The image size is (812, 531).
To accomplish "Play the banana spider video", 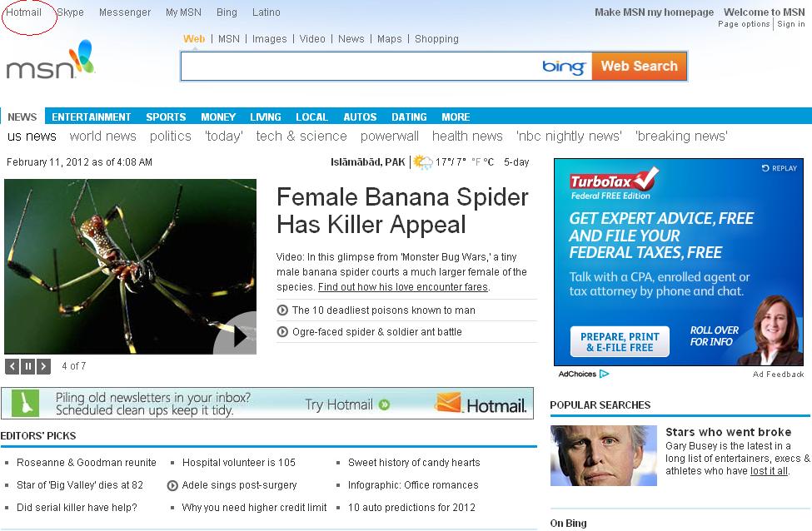I will (236, 335).
